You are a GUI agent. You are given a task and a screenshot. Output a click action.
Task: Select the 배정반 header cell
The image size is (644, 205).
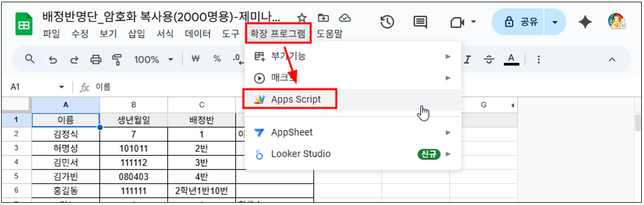tap(201, 120)
